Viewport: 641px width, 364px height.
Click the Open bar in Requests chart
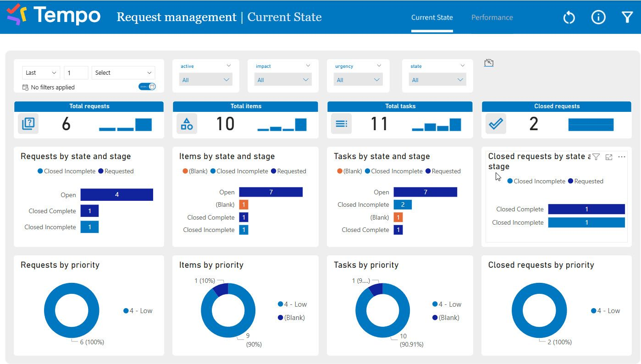point(116,195)
